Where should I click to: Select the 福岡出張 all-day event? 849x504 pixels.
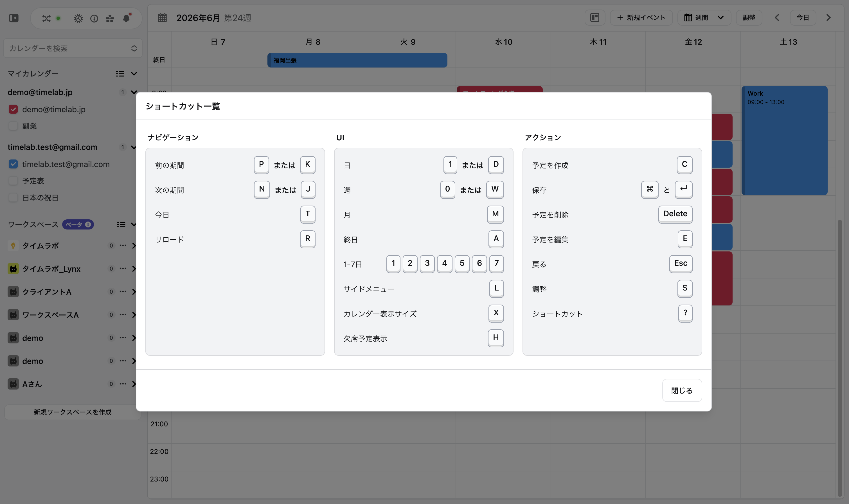pyautogui.click(x=357, y=60)
